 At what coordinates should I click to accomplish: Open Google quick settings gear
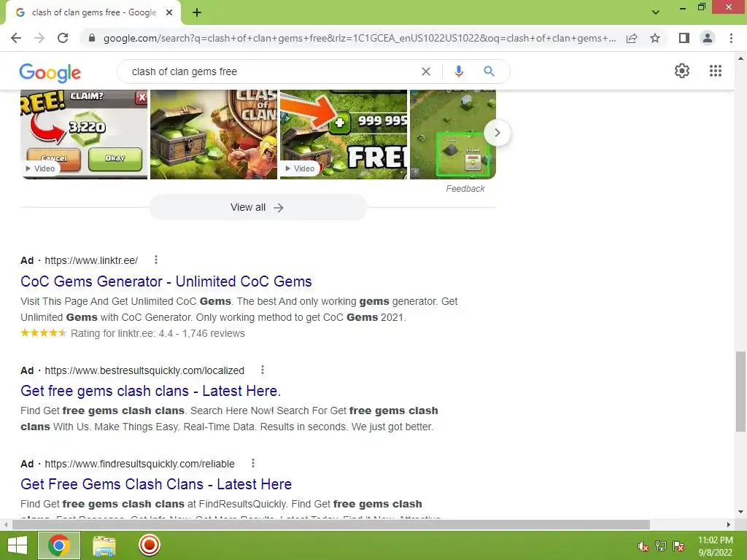(682, 71)
